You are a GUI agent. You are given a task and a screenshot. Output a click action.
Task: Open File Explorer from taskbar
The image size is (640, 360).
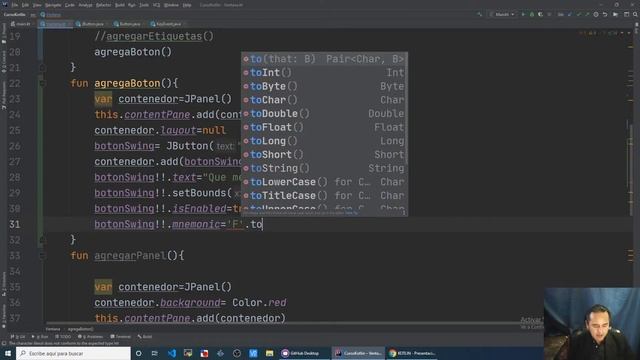269,353
